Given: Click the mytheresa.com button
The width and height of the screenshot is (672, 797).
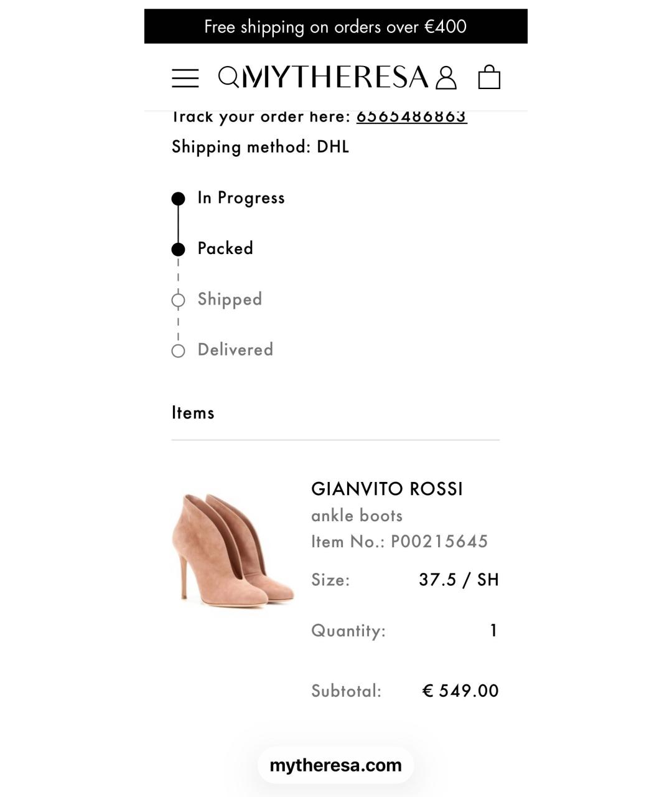Looking at the screenshot, I should point(335,765).
